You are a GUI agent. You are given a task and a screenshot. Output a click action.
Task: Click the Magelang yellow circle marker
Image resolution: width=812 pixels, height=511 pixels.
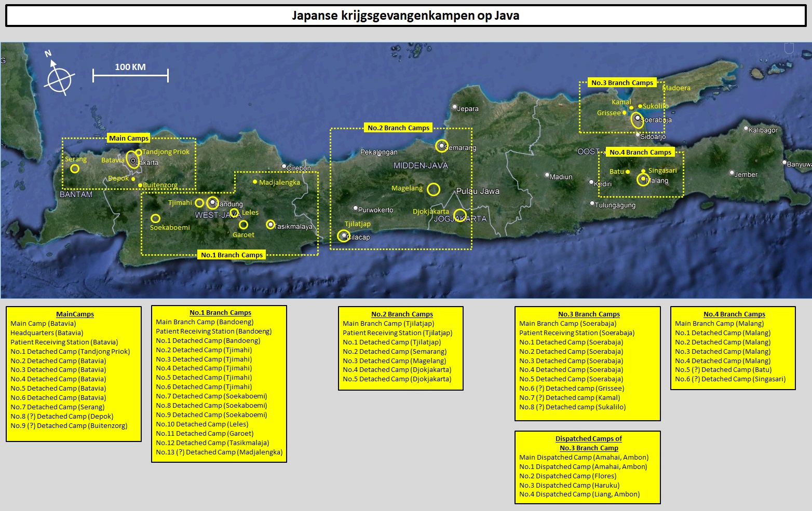(x=434, y=189)
